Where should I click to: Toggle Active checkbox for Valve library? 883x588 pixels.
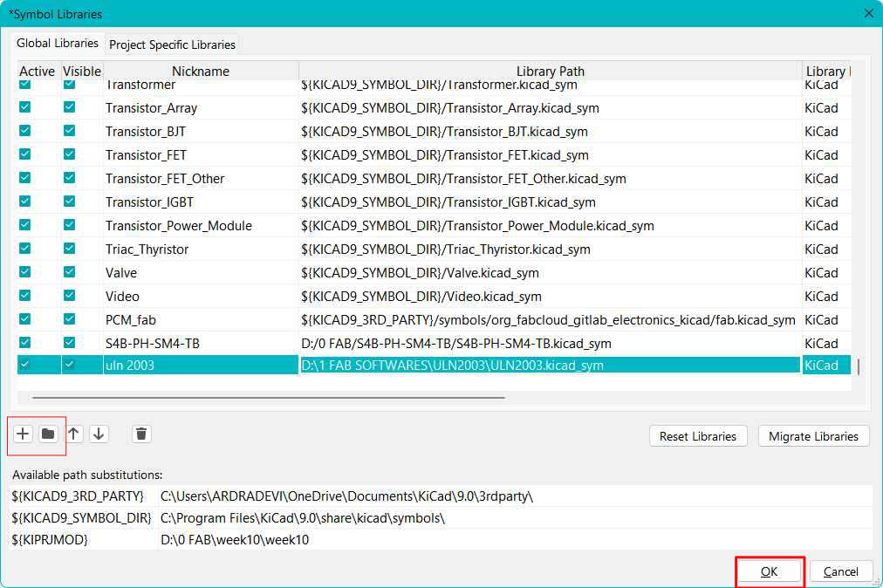point(24,272)
